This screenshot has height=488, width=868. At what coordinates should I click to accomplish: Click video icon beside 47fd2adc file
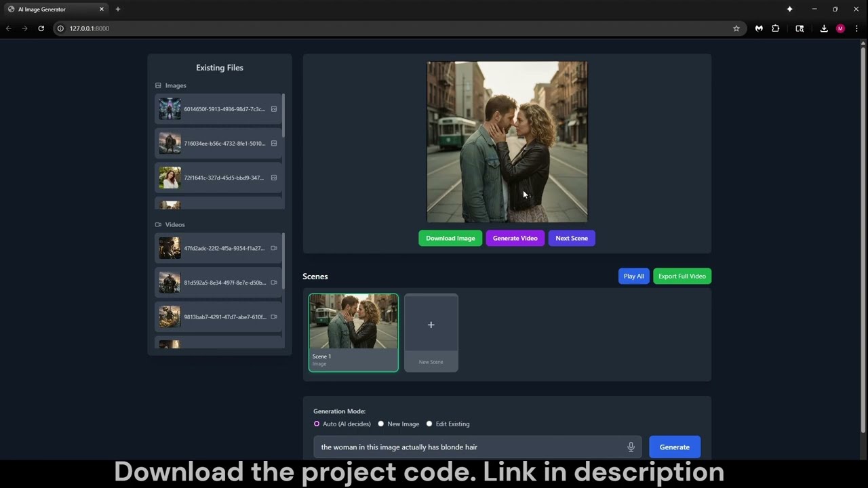point(274,248)
